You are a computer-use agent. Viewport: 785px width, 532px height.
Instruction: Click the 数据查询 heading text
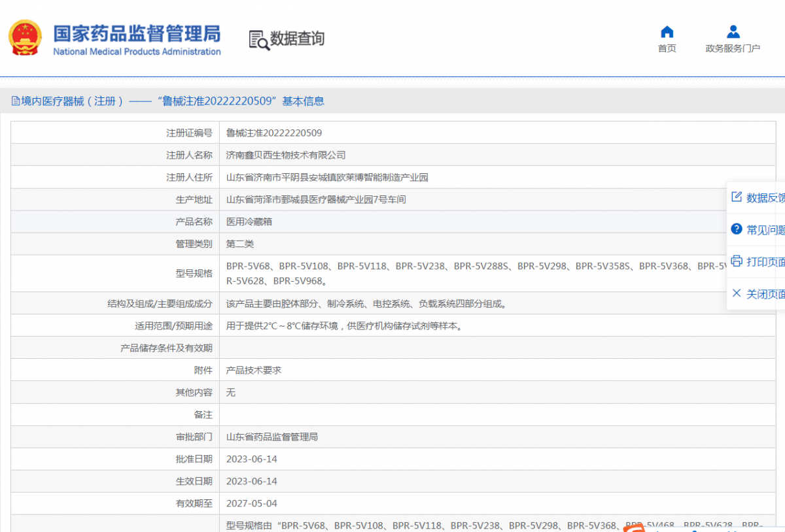coord(297,39)
